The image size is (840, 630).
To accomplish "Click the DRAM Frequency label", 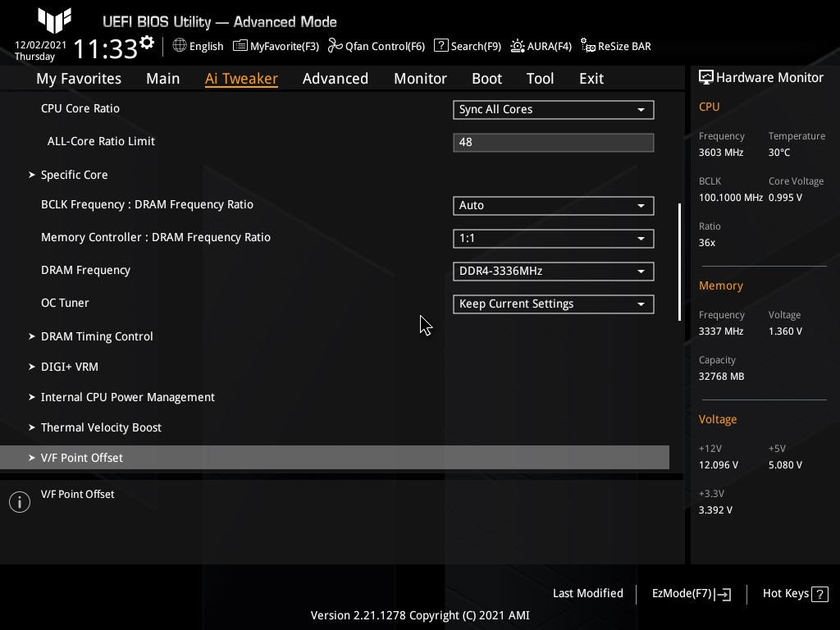I will point(85,270).
